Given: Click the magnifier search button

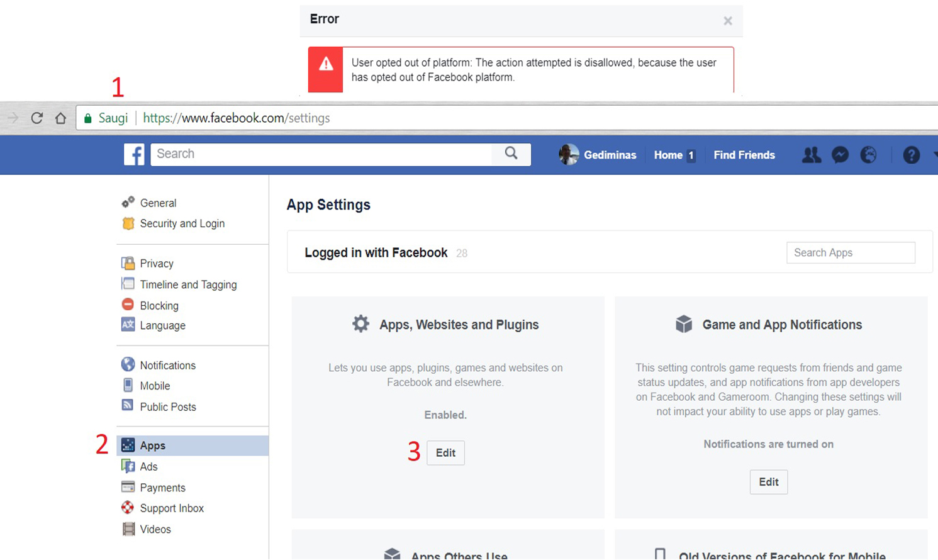Looking at the screenshot, I should (511, 154).
